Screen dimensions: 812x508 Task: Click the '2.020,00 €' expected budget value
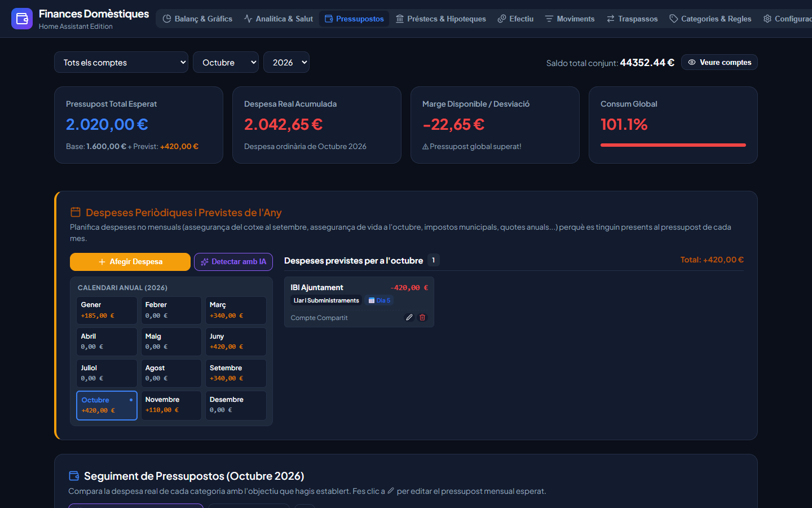point(107,124)
